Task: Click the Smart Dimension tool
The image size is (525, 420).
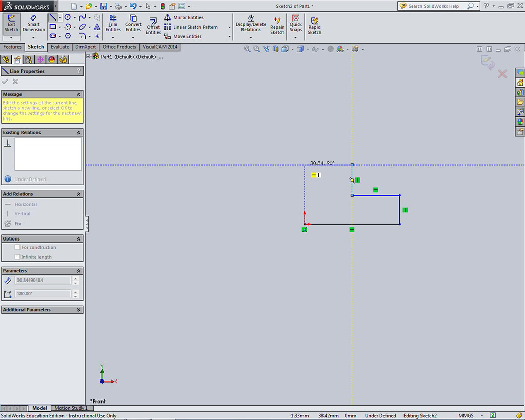Action: coord(34,24)
